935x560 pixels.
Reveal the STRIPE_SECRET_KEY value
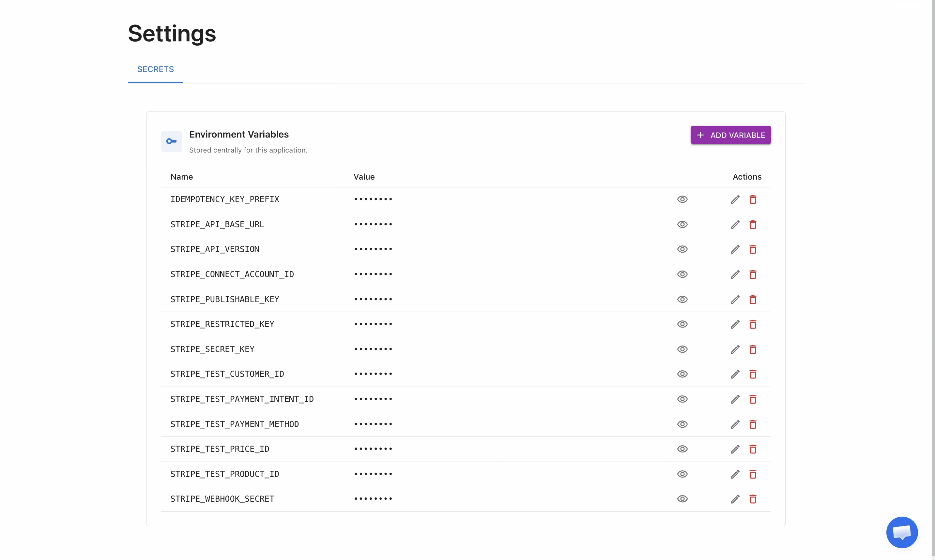click(x=682, y=349)
